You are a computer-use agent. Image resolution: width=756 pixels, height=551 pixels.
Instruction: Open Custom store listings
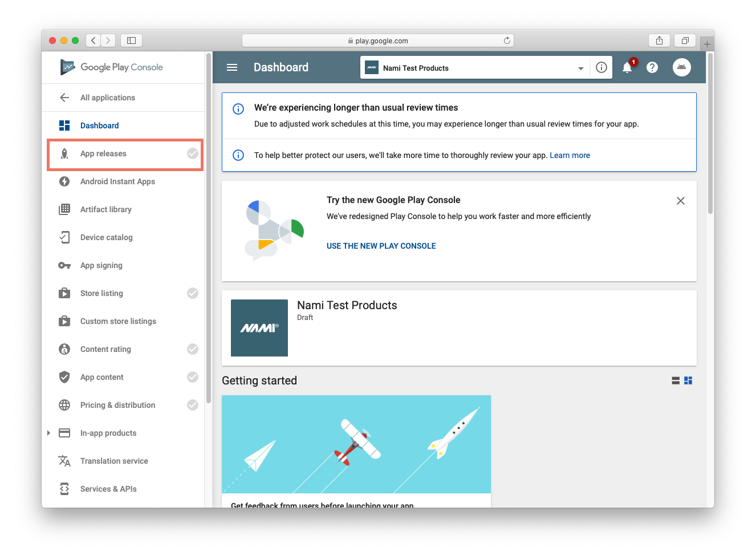point(118,321)
